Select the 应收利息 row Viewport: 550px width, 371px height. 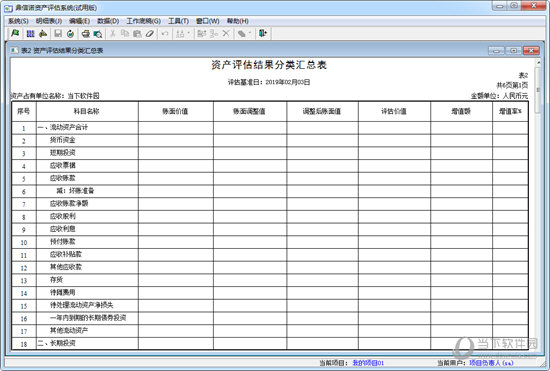(270, 229)
